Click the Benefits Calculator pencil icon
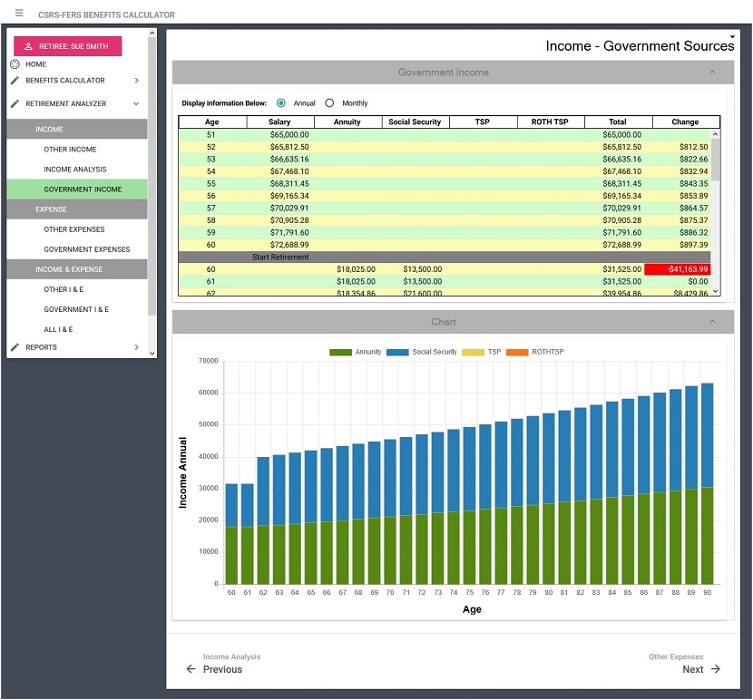 [x=15, y=80]
